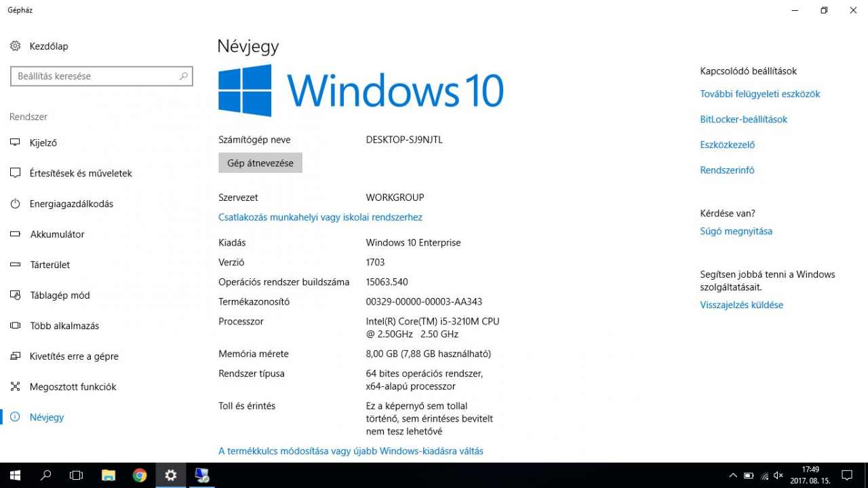
Task: Click the Intel Core i5-3210M processor text
Action: pyautogui.click(x=433, y=328)
